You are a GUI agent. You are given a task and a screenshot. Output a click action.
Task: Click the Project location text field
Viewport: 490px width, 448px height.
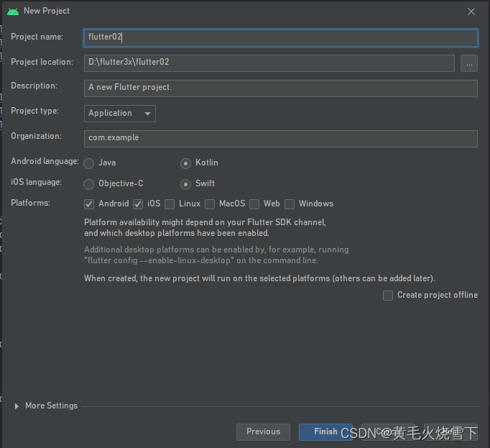click(269, 63)
